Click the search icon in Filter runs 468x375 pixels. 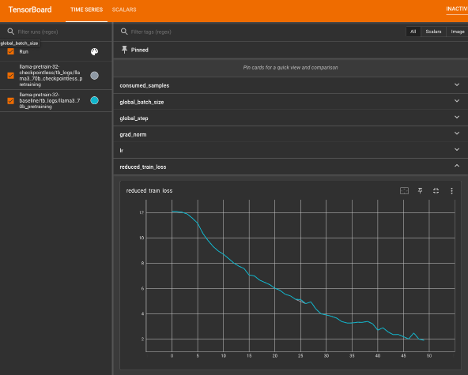point(11,32)
